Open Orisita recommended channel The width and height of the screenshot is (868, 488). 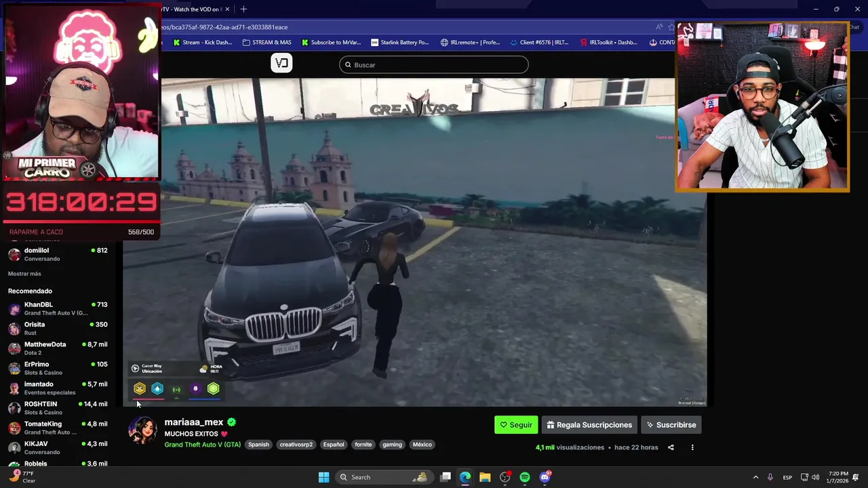click(58, 328)
